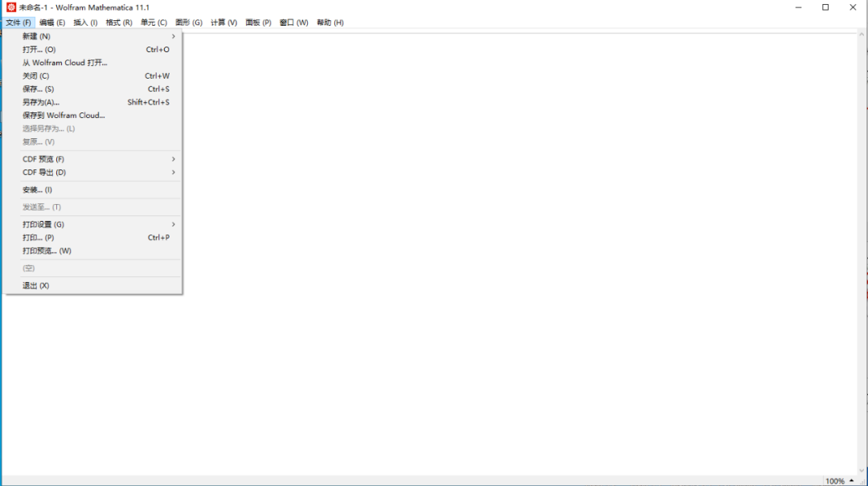Image resolution: width=868 pixels, height=486 pixels.
Task: Select 保存到 Wolfram Cloud...
Action: (93, 116)
